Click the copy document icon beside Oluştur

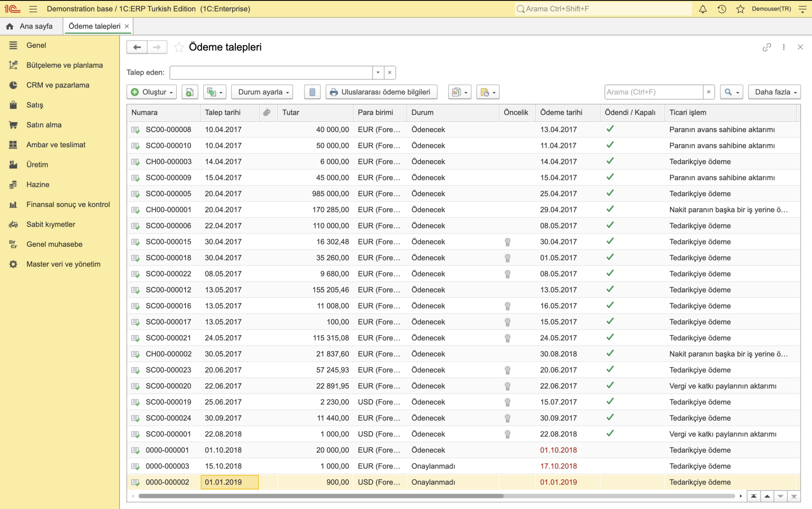[190, 92]
